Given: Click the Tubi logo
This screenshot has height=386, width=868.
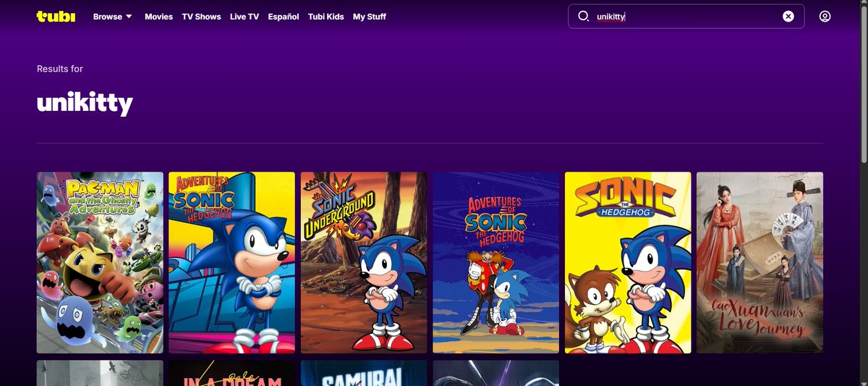Looking at the screenshot, I should (56, 16).
